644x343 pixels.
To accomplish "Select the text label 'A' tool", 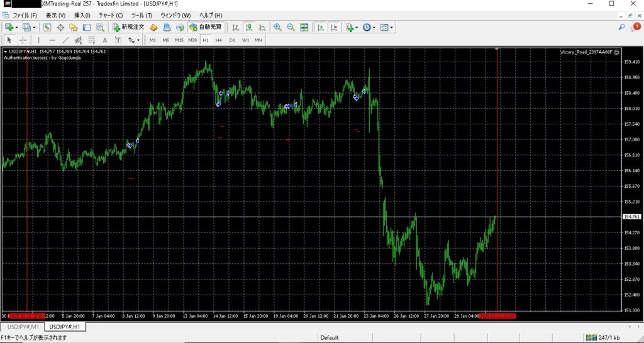I will tap(105, 40).
